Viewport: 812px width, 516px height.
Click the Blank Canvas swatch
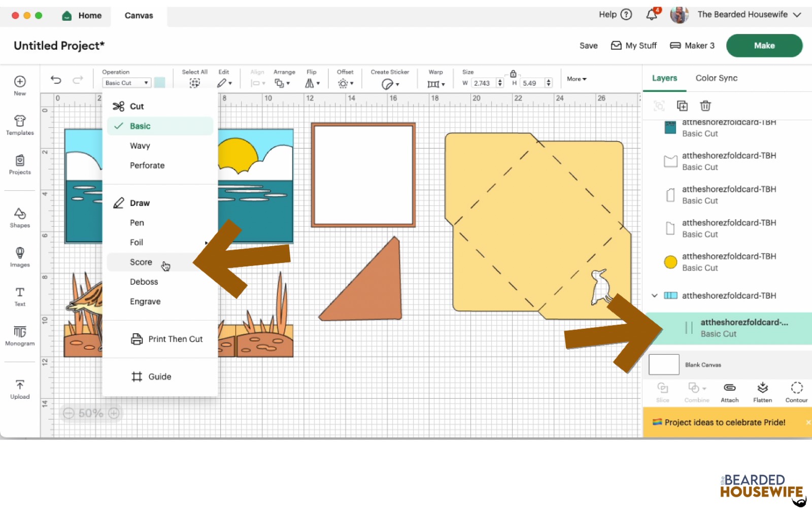[x=664, y=365]
